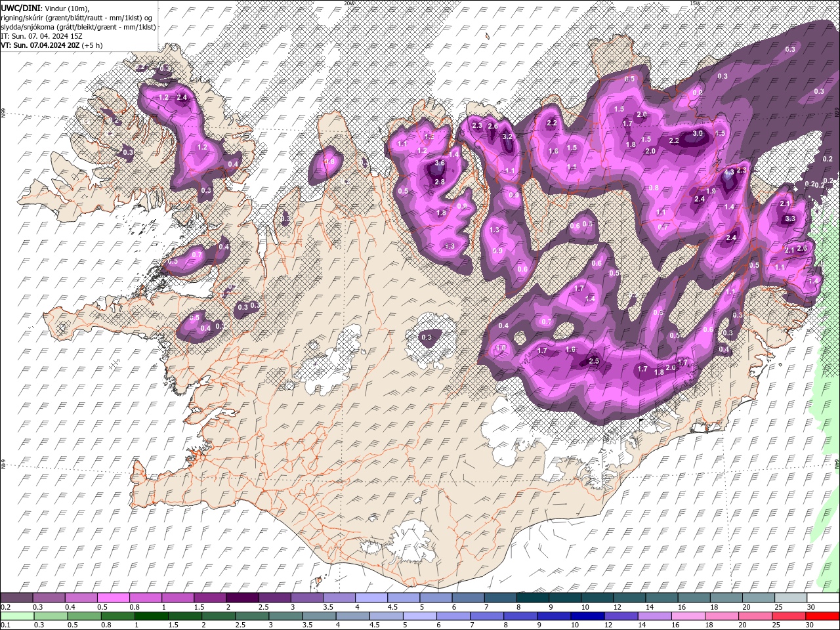Screen dimensions: 840x630
Task: Click the '3.2' snowfall value on the map
Action: pos(507,137)
